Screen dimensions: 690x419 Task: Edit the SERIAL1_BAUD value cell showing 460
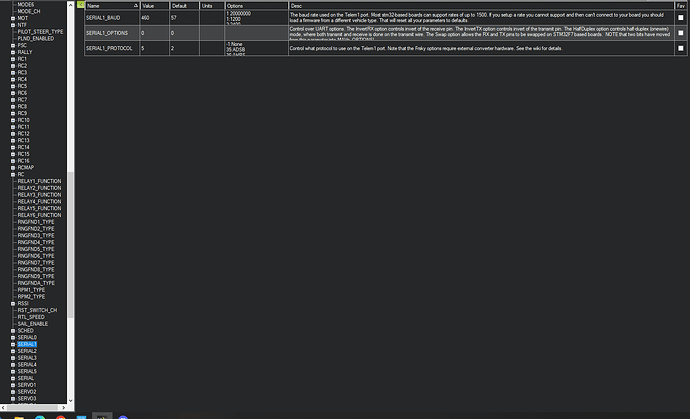(x=154, y=18)
